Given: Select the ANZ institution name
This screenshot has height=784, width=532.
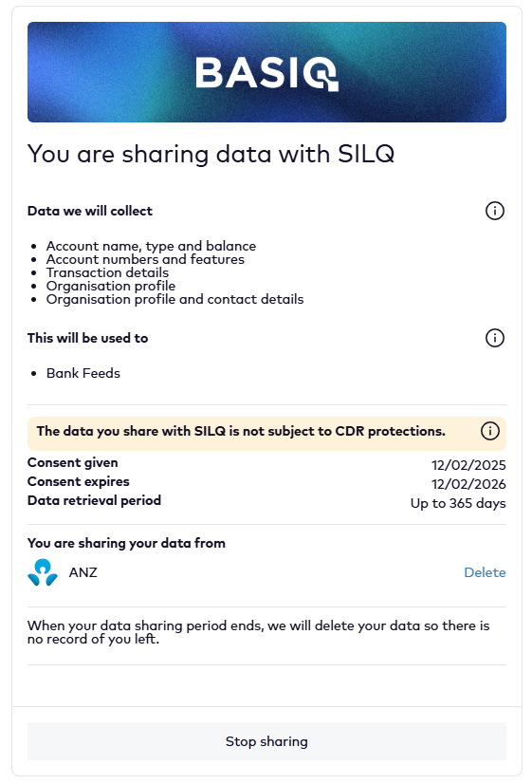Looking at the screenshot, I should click(83, 572).
